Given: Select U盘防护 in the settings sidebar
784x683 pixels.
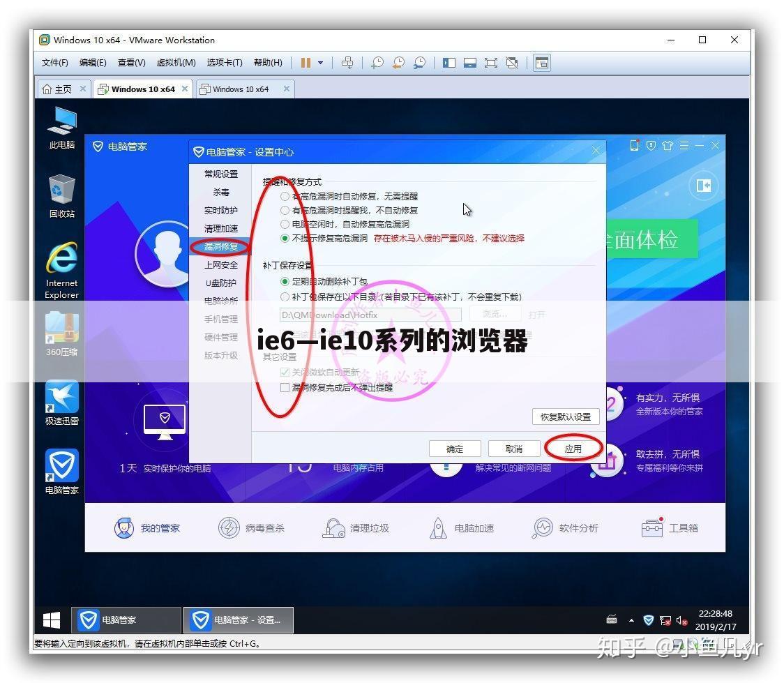Looking at the screenshot, I should point(220,283).
